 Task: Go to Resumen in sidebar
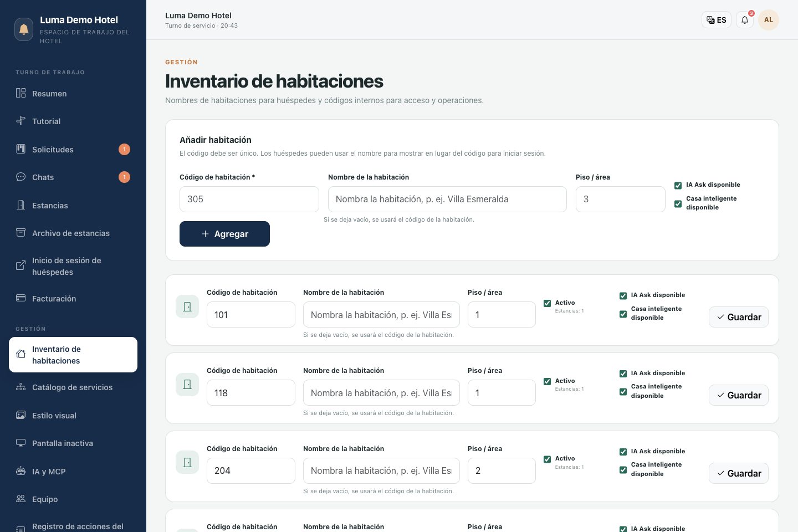point(73,94)
